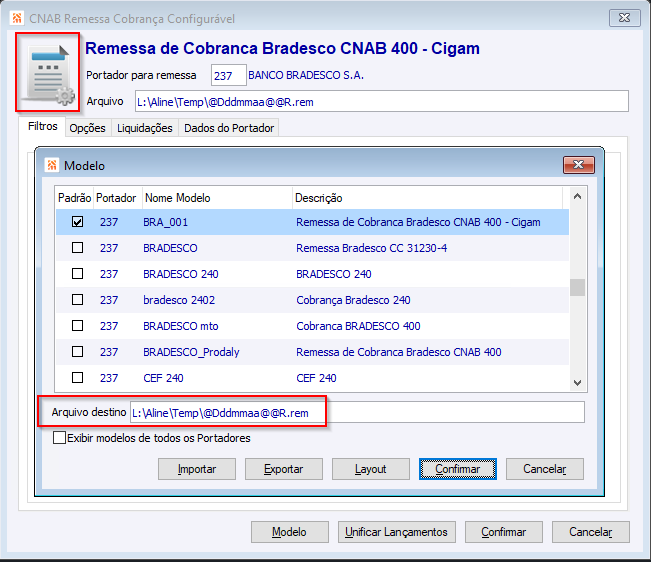Click the Arquivo path field at top
This screenshot has height=562, width=651.
pyautogui.click(x=382, y=101)
